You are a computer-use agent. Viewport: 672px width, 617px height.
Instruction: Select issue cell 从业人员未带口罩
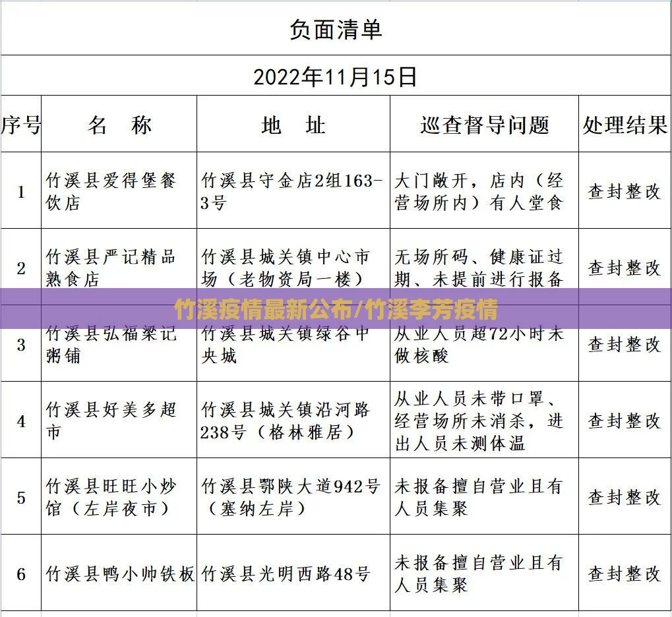[484, 420]
